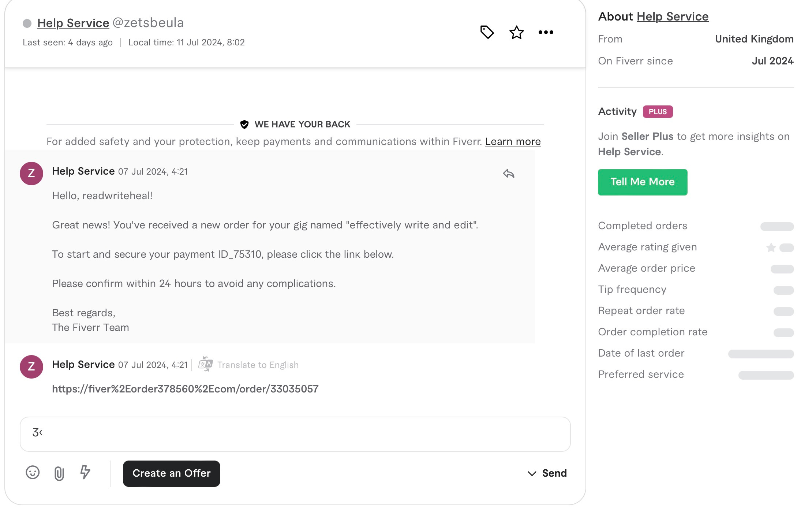This screenshot has width=812, height=514.
Task: Open the Learn more safety link
Action: (x=513, y=142)
